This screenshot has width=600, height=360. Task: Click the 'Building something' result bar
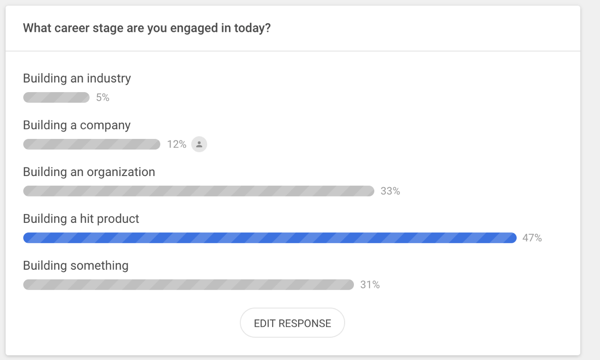(188, 285)
